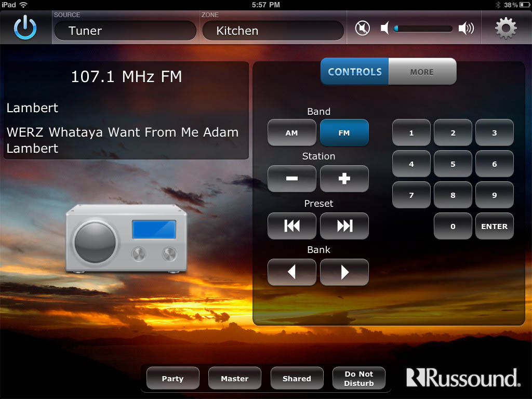The width and height of the screenshot is (532, 399).
Task: Switch to the MORE tab
Action: (x=422, y=72)
